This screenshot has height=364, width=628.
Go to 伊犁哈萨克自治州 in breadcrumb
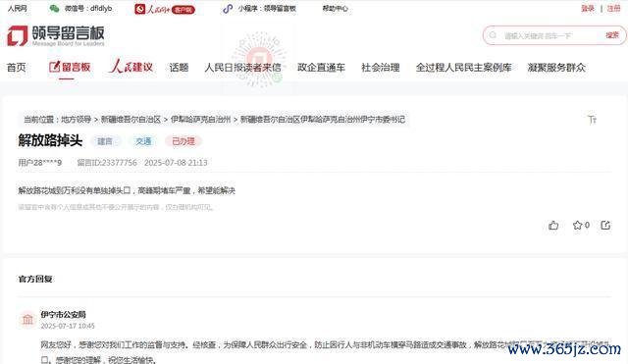[x=200, y=120]
